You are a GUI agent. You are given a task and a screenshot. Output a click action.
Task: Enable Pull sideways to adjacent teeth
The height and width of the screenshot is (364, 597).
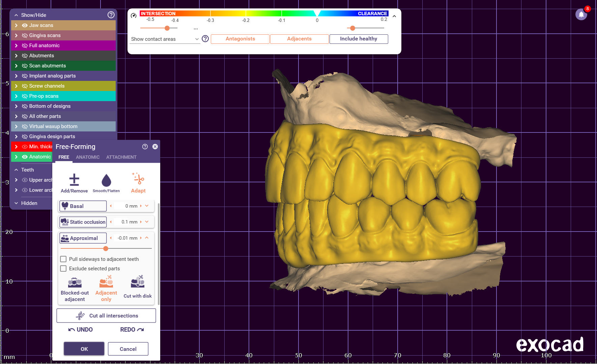(x=63, y=259)
